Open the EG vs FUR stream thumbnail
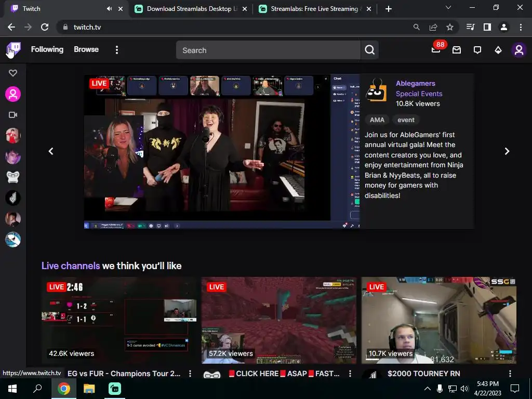The width and height of the screenshot is (532, 399). (119, 320)
